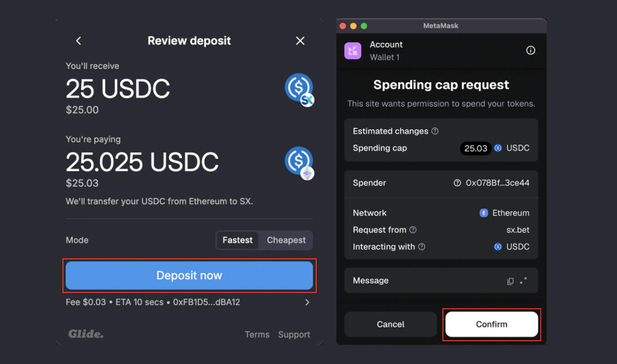
Task: Close the Review deposit dialog
Action: pyautogui.click(x=300, y=41)
